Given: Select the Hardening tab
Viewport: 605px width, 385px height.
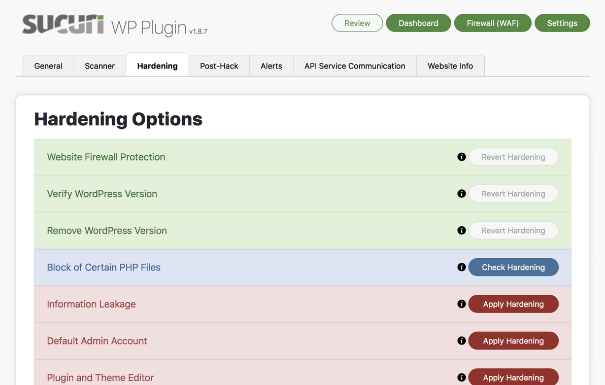Looking at the screenshot, I should tap(157, 65).
